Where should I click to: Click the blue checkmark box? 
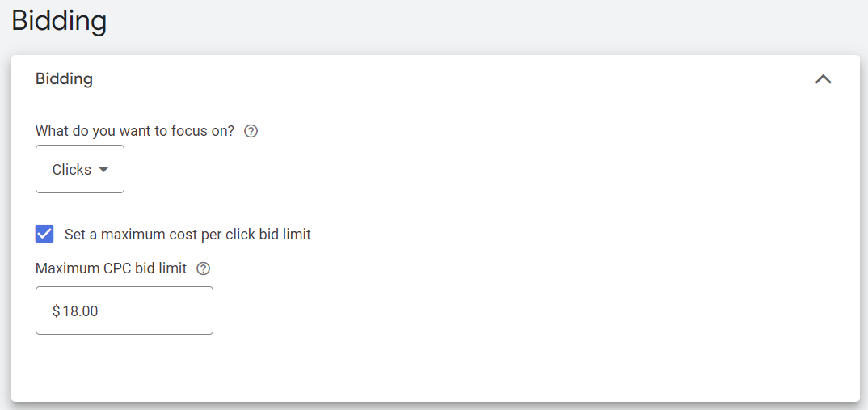(x=45, y=235)
